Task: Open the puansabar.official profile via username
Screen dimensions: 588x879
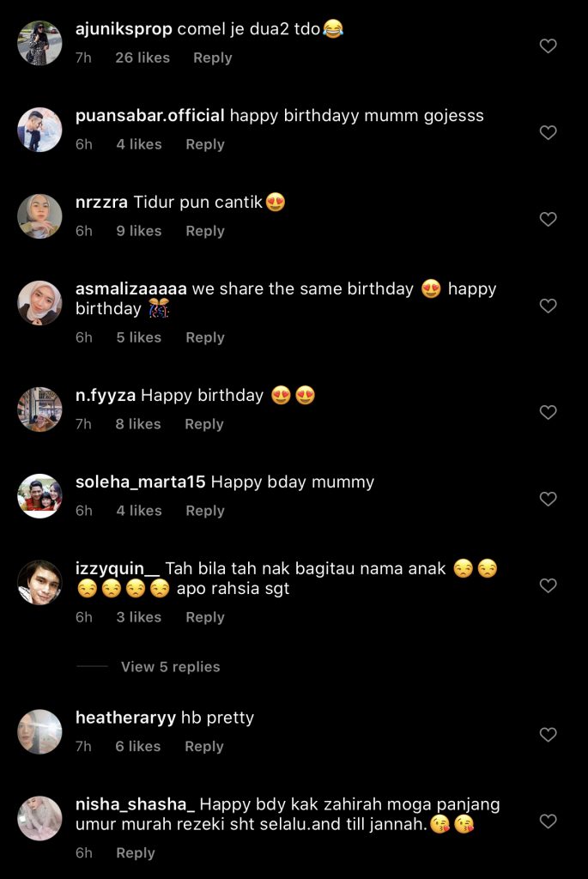Action: [149, 115]
